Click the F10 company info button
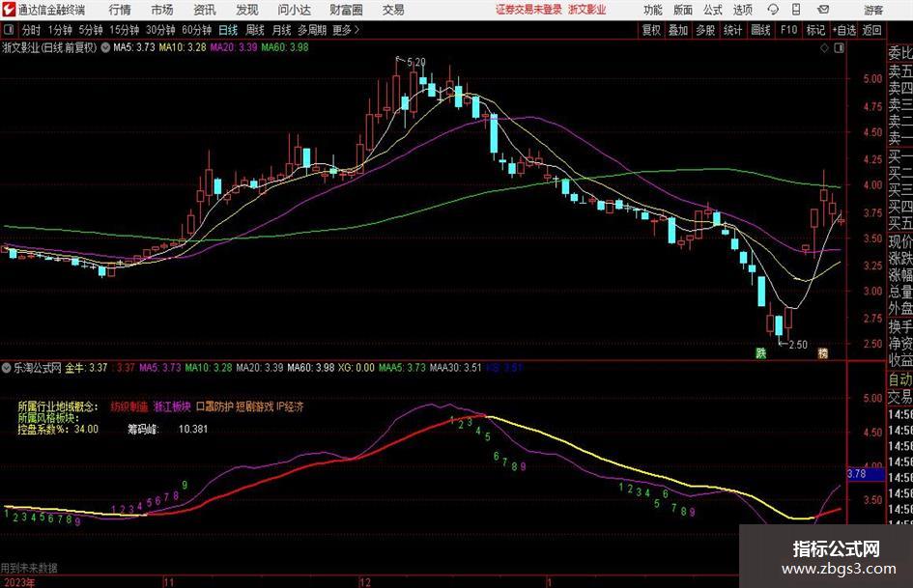 pyautogui.click(x=788, y=30)
